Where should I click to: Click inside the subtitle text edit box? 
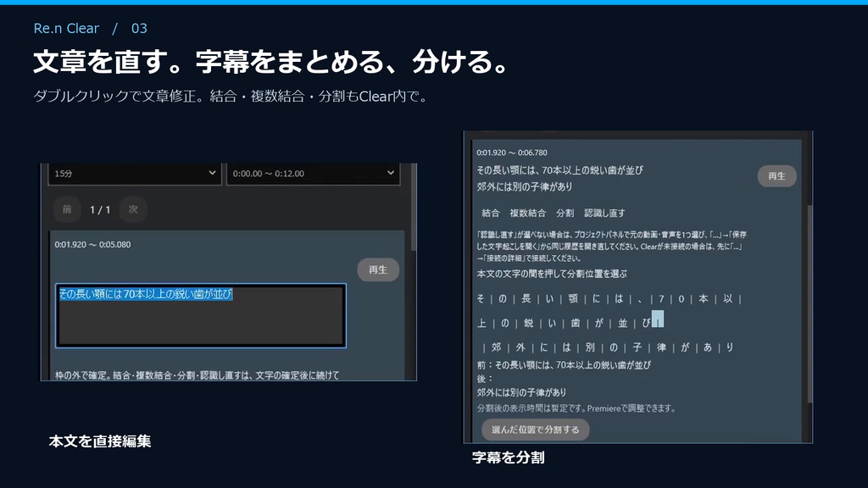(201, 315)
